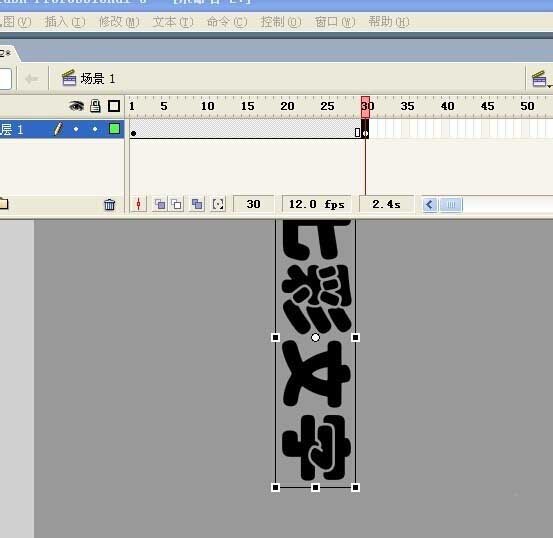Select keyframe at frame 30 in timeline

coord(365,129)
